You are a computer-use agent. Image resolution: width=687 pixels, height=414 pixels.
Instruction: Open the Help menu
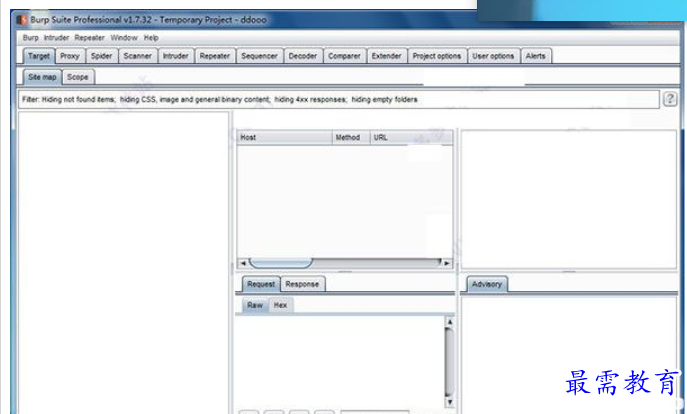coord(151,38)
